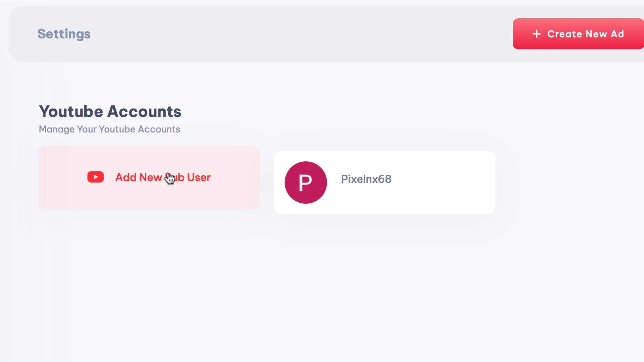Click the word New on the red button
Image resolution: width=644 pixels, height=362 pixels.
click(596, 34)
